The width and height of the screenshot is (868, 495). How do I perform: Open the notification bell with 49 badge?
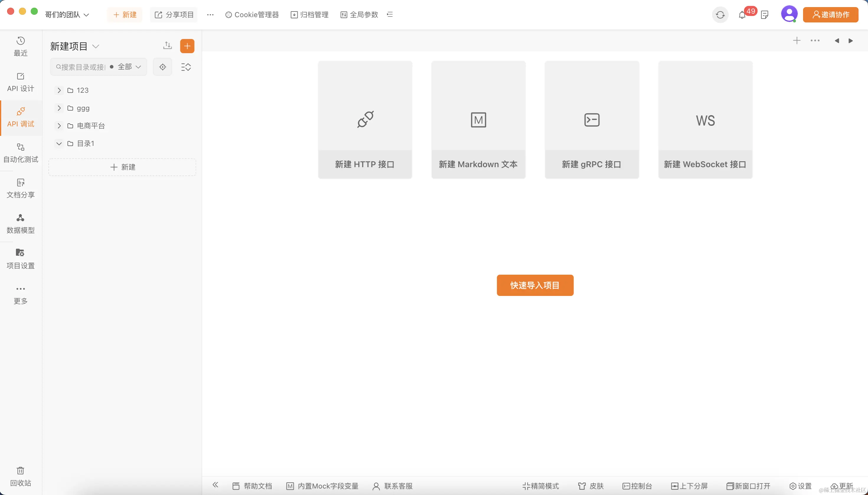(742, 15)
